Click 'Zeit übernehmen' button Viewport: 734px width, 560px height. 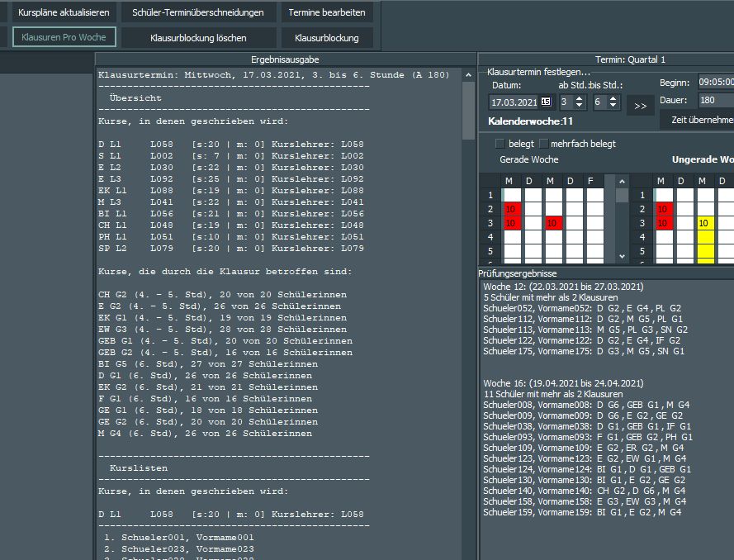click(x=698, y=120)
